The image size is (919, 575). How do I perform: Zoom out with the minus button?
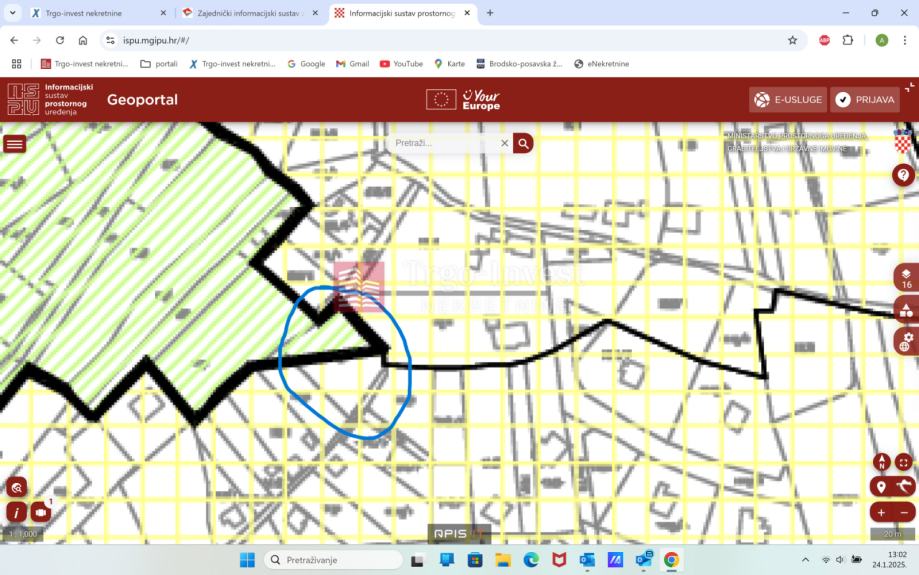click(x=904, y=512)
